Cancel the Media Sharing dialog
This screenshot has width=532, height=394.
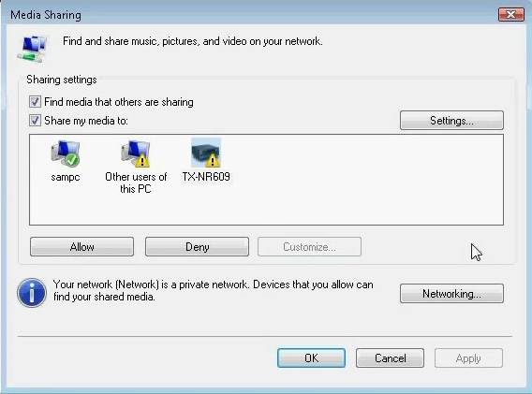390,358
